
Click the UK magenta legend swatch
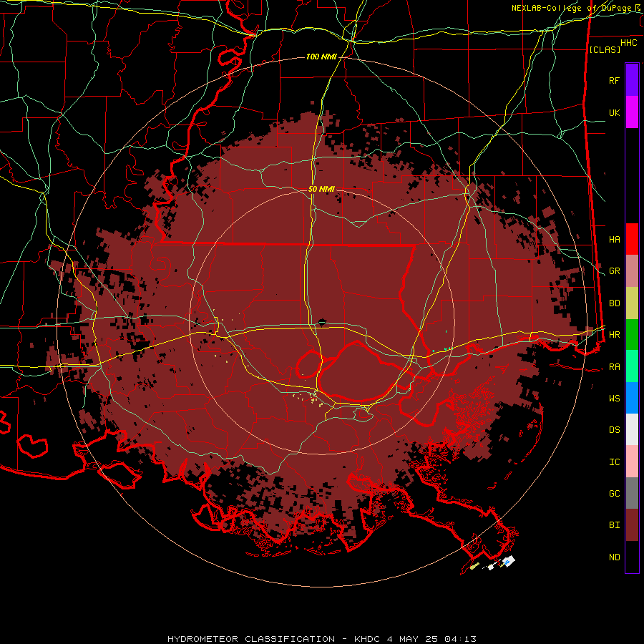point(632,112)
